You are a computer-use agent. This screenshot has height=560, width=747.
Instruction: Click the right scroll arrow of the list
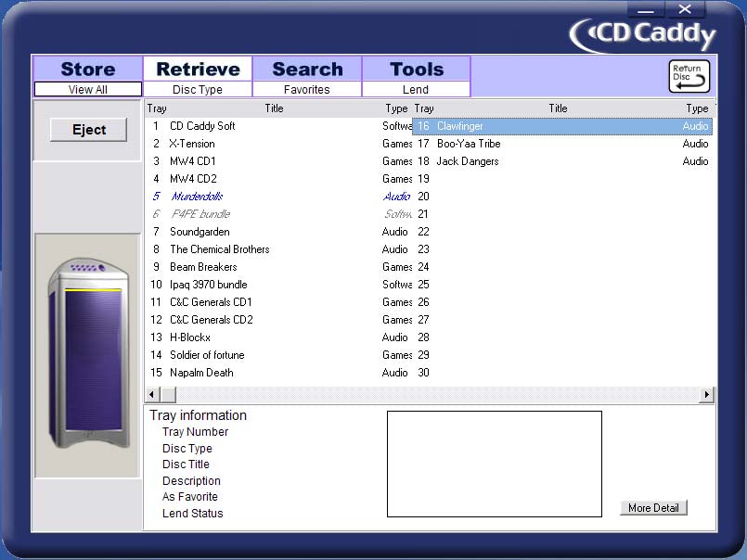coord(706,394)
